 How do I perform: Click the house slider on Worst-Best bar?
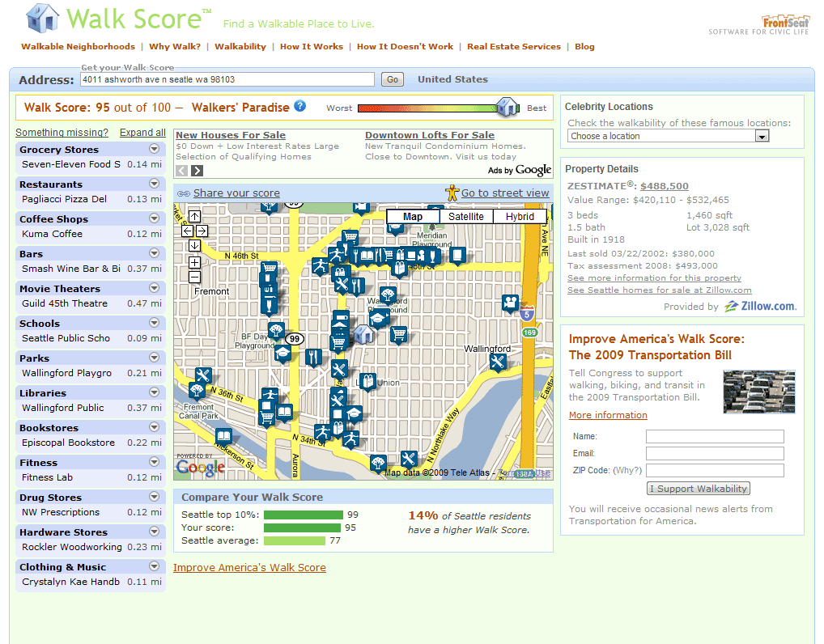point(508,107)
